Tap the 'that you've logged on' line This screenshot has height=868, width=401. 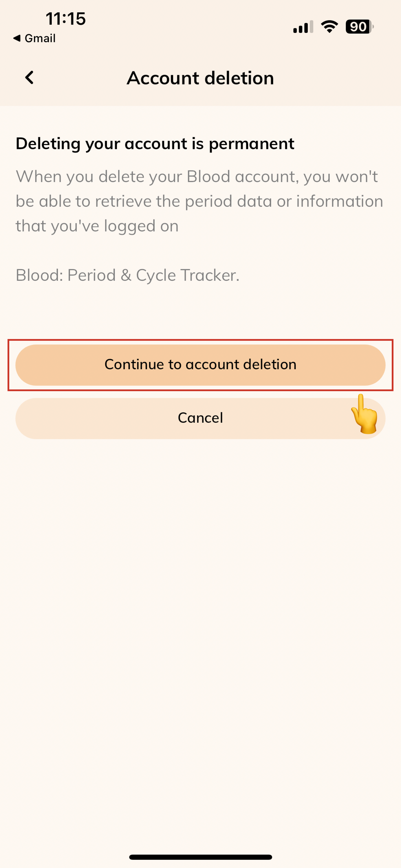pyautogui.click(x=97, y=226)
